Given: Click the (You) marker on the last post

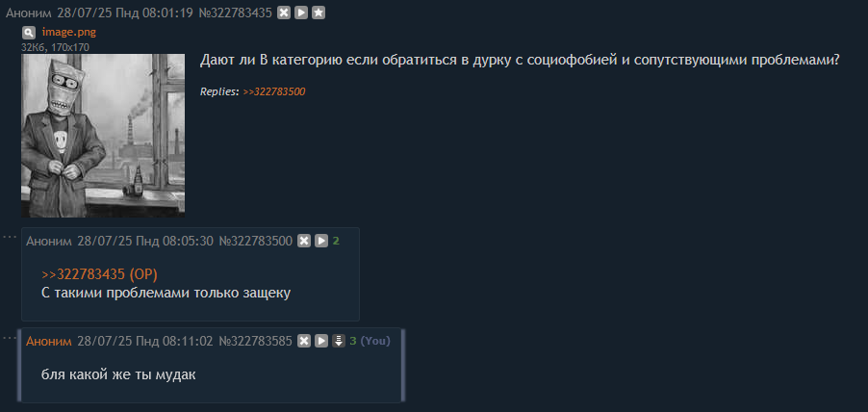Looking at the screenshot, I should [375, 341].
